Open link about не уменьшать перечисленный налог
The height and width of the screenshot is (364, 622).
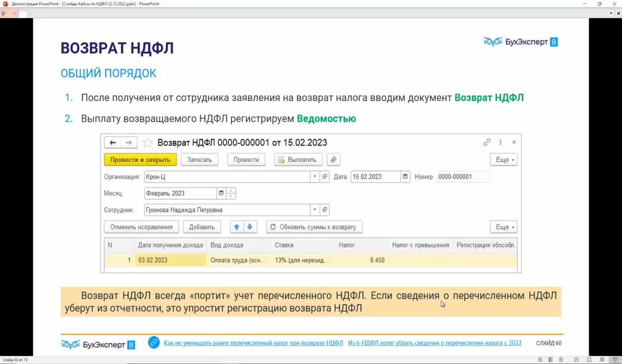pos(253,343)
